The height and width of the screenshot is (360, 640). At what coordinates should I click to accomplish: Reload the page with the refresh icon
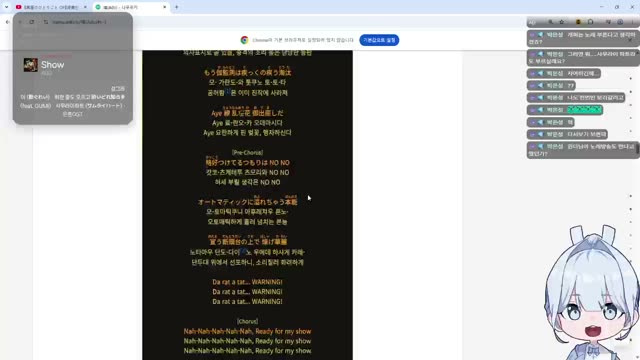[x=32, y=22]
